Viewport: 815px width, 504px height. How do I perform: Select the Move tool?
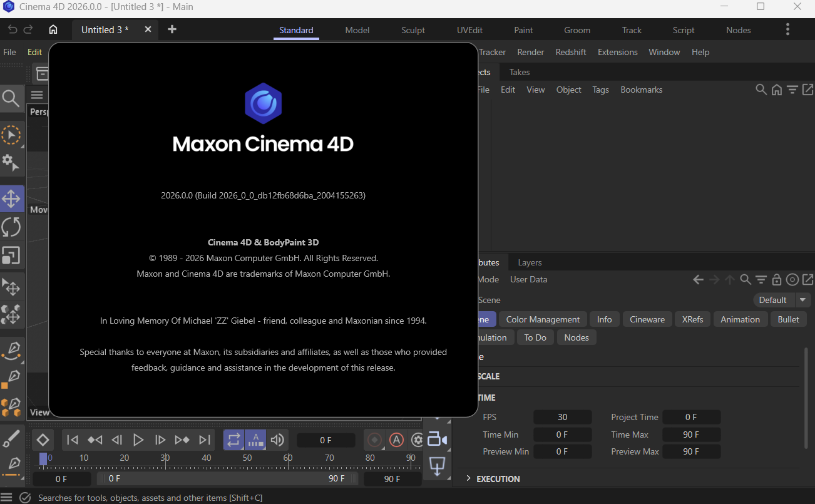pos(11,199)
